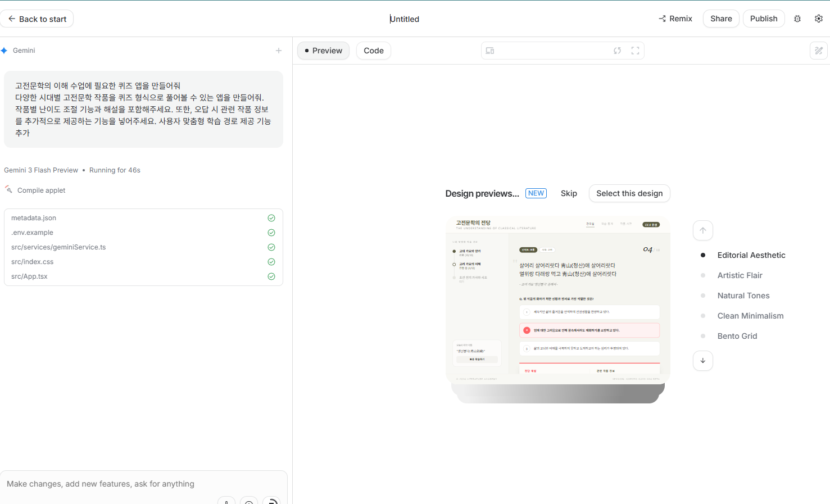Viewport: 830px width, 504px height.
Task: Click the send/stop icon in the prompt box
Action: (271, 501)
